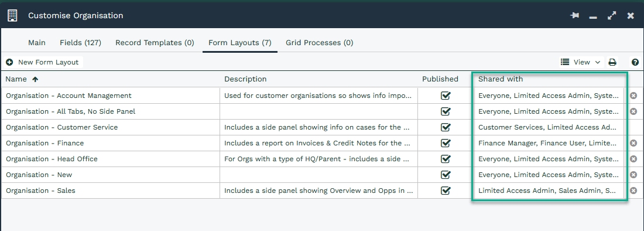Viewport: 644px width, 231px height.
Task: Click Shared with cell for Account Management row
Action: [x=549, y=96]
